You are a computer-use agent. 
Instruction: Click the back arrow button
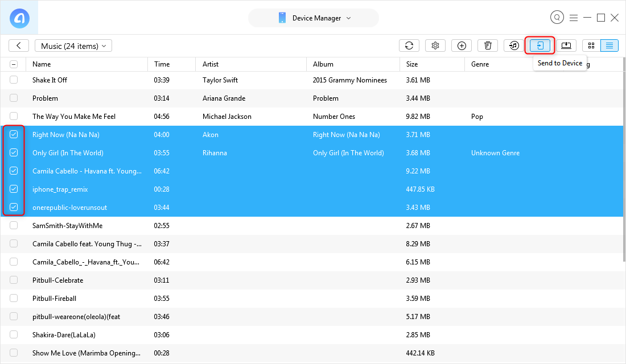[x=19, y=46]
